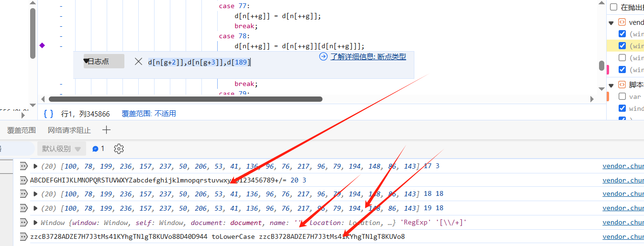Click the editor's right vertical scrollbar thumb

click(601, 65)
